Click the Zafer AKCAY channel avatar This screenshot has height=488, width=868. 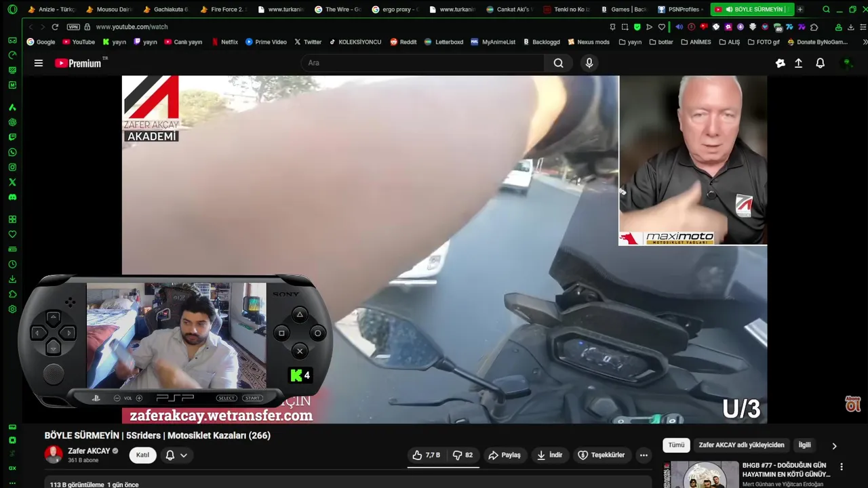54,455
